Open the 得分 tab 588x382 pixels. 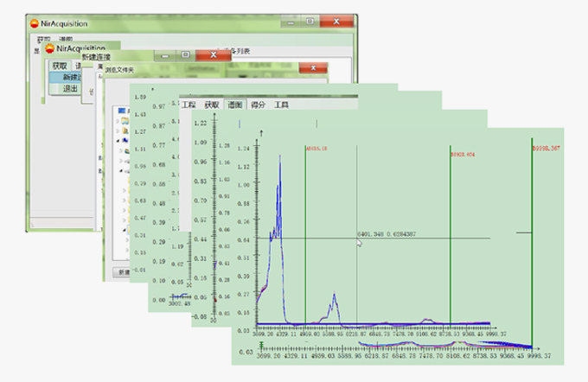(258, 105)
